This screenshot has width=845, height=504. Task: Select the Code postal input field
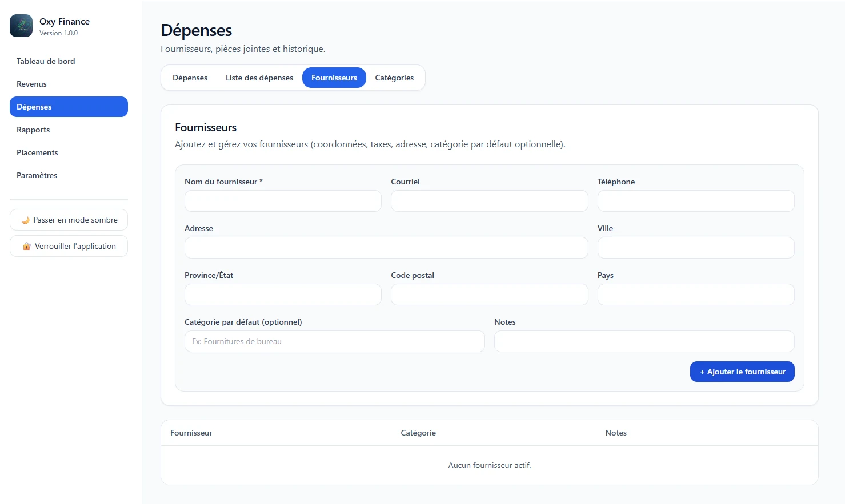(489, 295)
